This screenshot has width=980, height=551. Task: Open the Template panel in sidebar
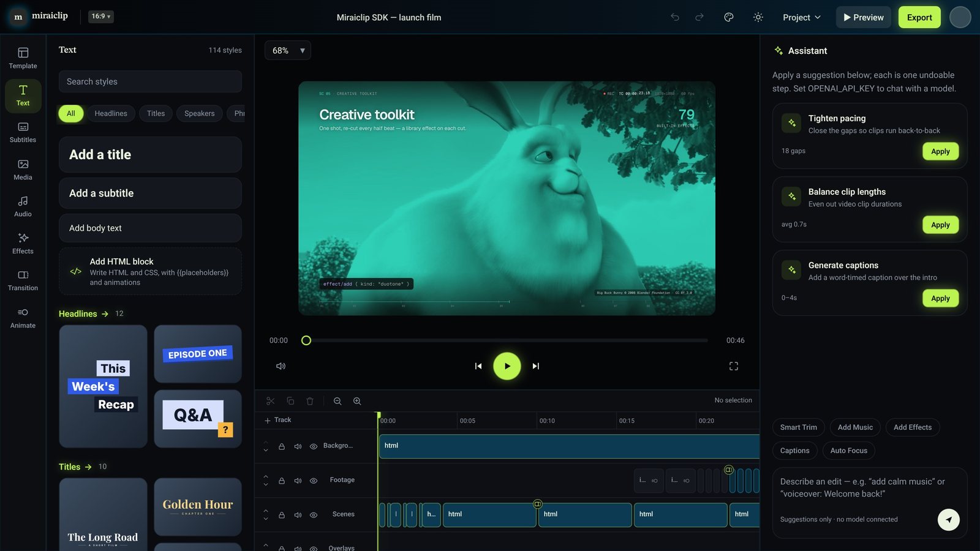[x=23, y=58]
